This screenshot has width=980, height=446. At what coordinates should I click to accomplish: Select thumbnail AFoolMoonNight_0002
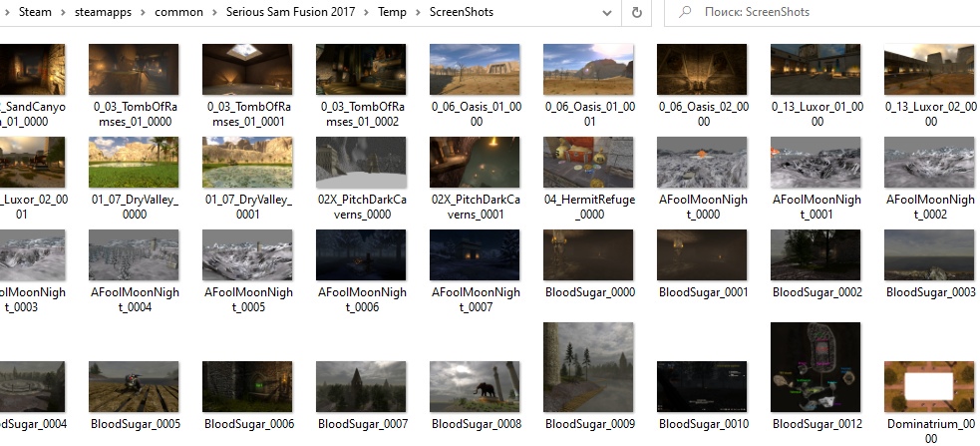pyautogui.click(x=930, y=163)
